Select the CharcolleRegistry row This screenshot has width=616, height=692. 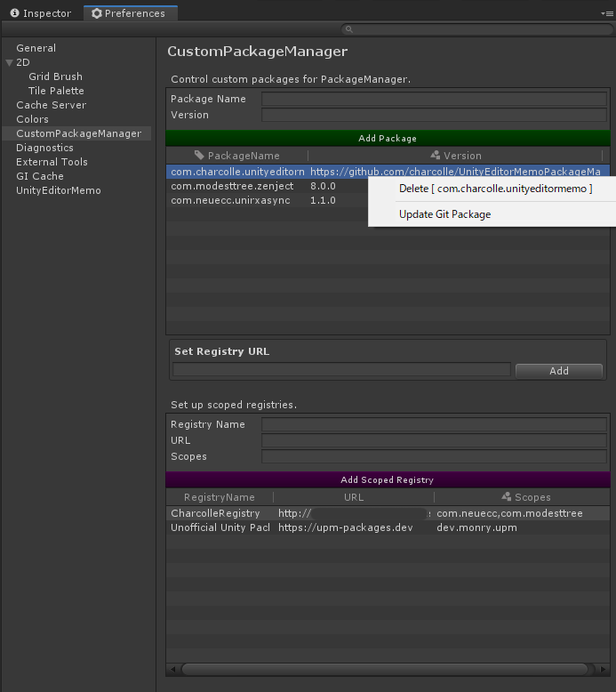pyautogui.click(x=388, y=513)
